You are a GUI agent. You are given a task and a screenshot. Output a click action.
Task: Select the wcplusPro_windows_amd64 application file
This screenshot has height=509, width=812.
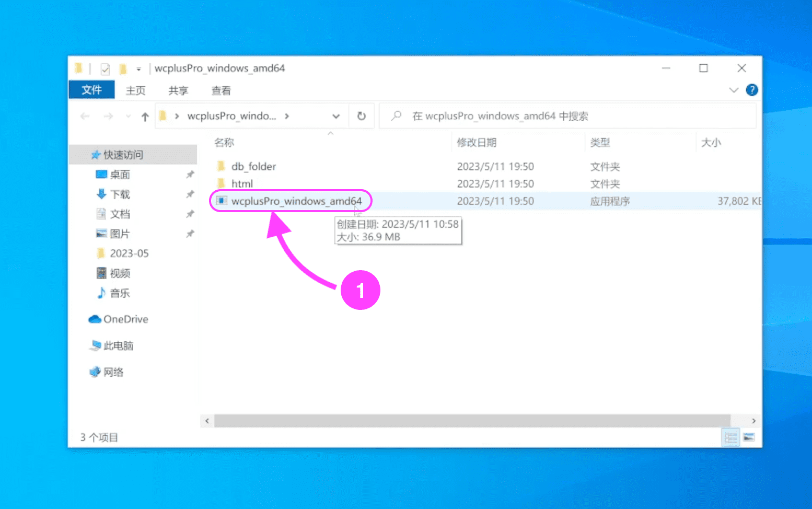(x=296, y=201)
